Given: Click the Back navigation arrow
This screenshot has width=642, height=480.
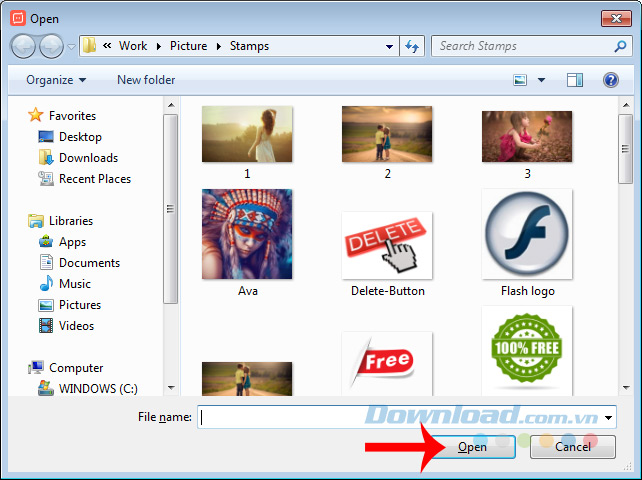Looking at the screenshot, I should (x=23, y=46).
